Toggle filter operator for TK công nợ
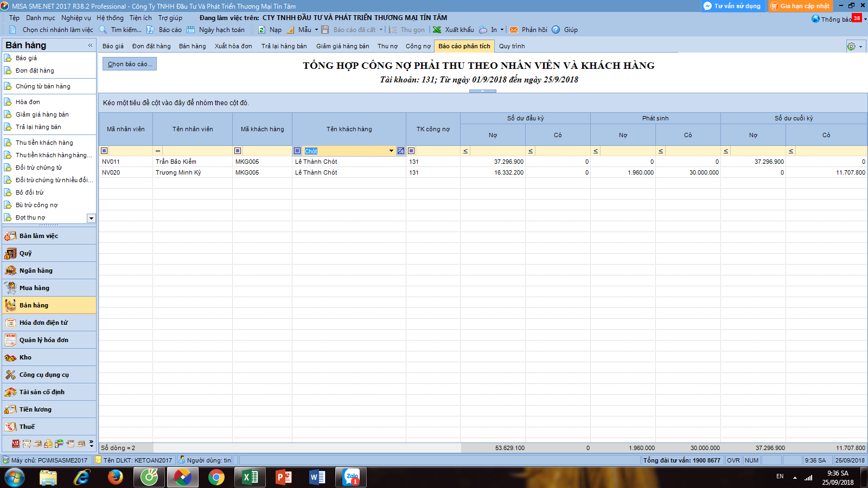 411,151
